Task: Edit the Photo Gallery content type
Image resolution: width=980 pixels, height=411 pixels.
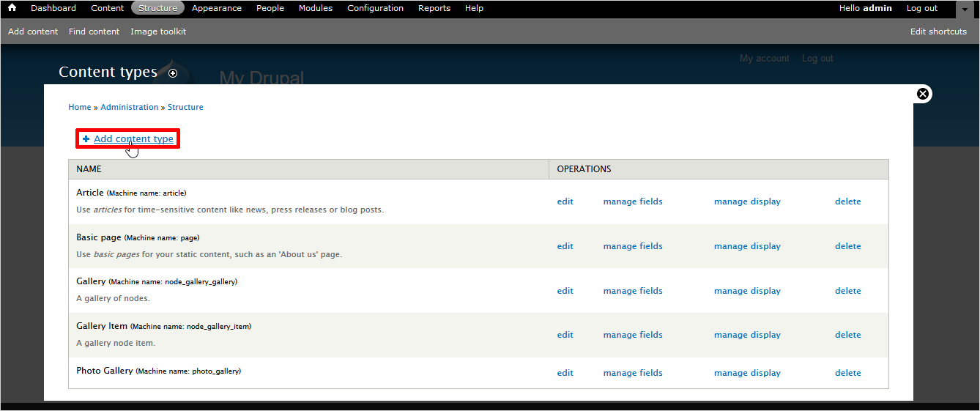Action: click(x=565, y=373)
